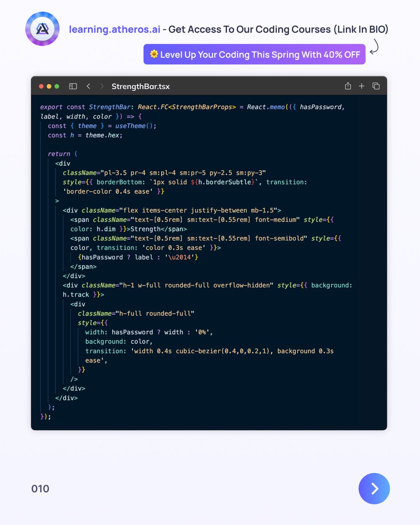Click 'export const StrengthBar' in the code
Screen dimensions: 420x525
[85, 107]
